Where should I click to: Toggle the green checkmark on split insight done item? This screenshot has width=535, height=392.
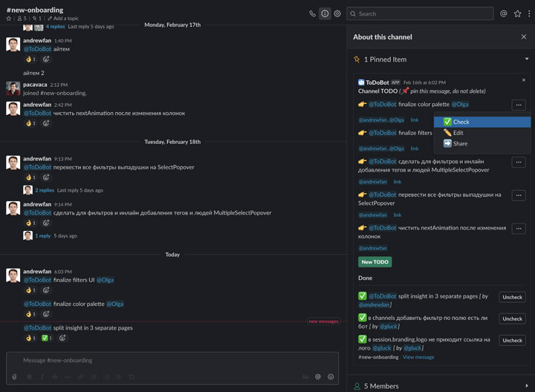pos(363,296)
